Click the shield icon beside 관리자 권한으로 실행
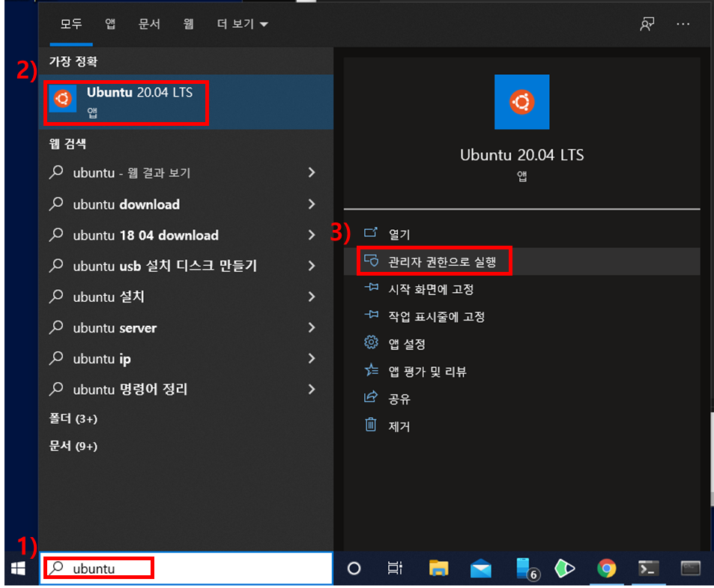The width and height of the screenshot is (714, 588). click(371, 261)
